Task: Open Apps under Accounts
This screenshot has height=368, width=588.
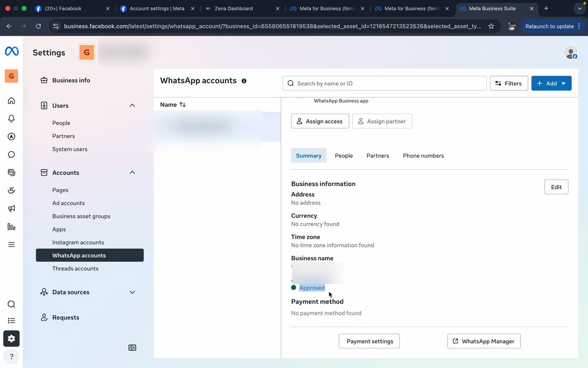Action: (x=59, y=229)
